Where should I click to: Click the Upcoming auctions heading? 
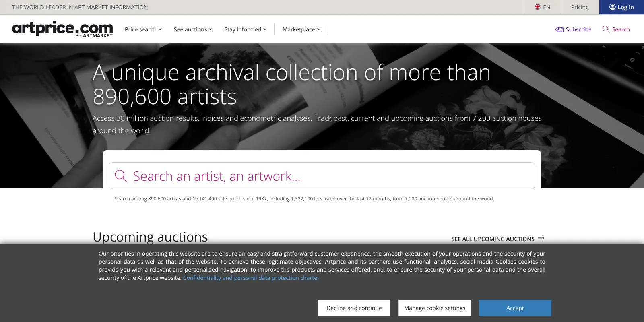tap(150, 237)
